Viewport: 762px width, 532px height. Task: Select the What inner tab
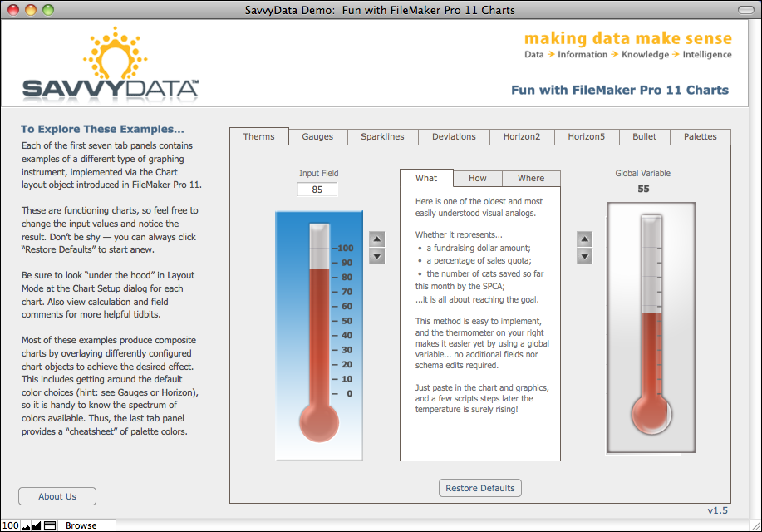point(426,178)
